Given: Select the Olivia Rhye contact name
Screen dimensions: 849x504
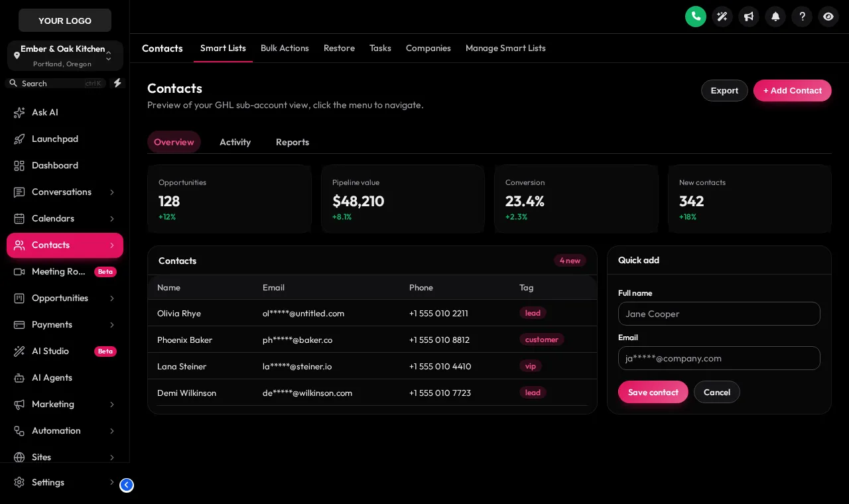Looking at the screenshot, I should (x=179, y=313).
